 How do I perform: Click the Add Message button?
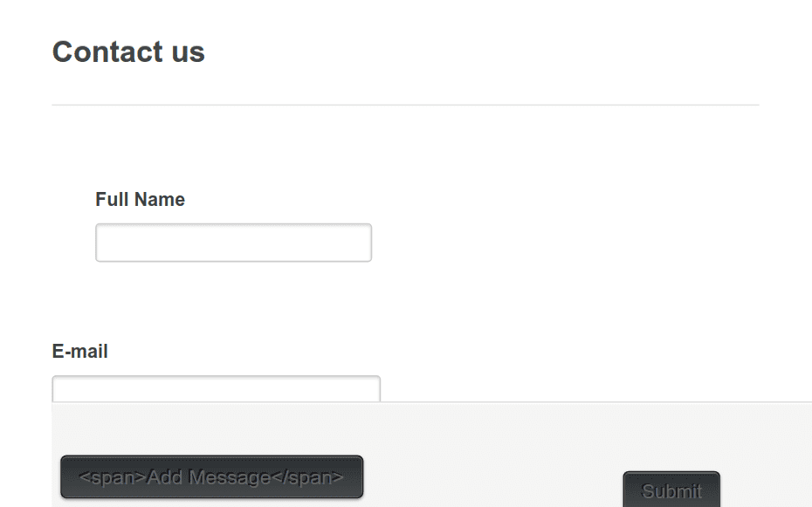click(x=212, y=477)
